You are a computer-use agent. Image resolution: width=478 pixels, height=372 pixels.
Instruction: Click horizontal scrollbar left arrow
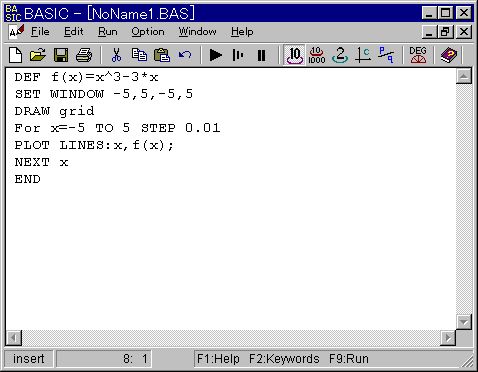click(14, 338)
